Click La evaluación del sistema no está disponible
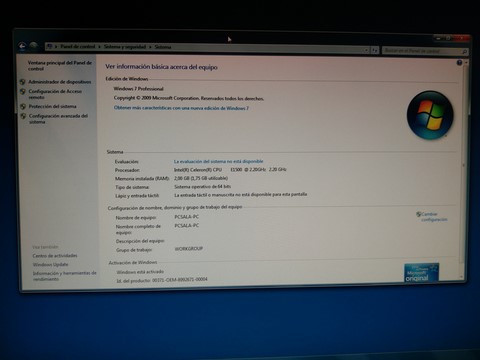 pos(219,161)
